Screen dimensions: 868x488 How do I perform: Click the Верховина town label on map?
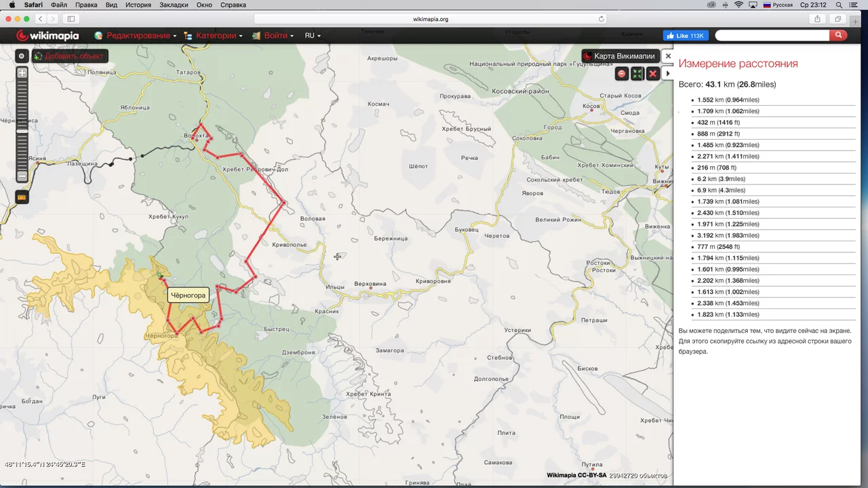[370, 283]
